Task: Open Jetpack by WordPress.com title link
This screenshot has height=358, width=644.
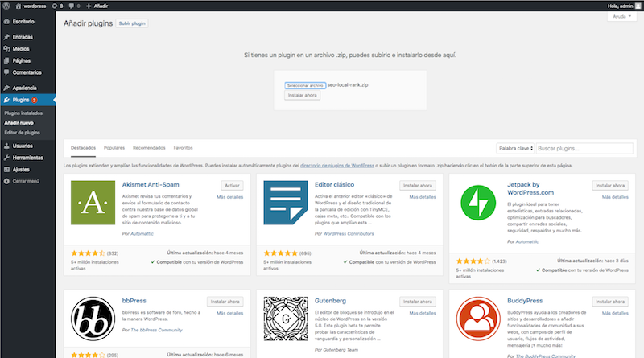Action: click(530, 188)
